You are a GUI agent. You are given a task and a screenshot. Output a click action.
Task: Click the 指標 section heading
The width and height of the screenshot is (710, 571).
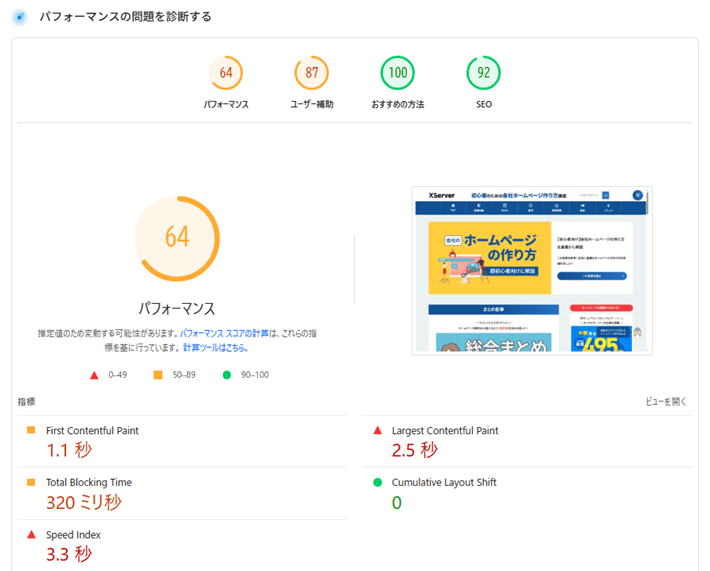coord(26,402)
